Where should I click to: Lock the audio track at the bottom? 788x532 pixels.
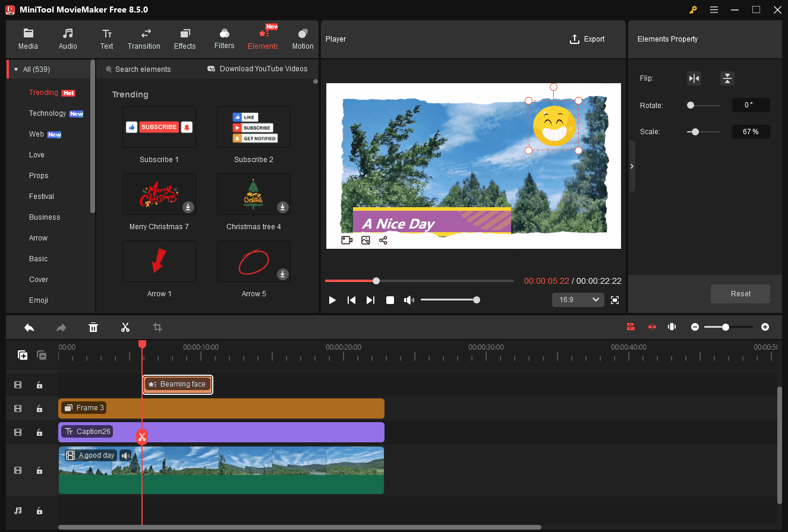[x=39, y=511]
